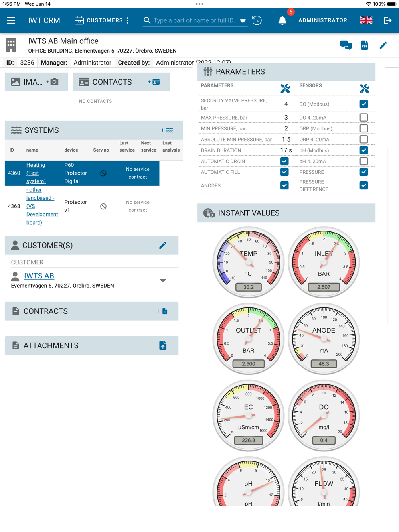Click the SECURITY VALVE PRESSURE value 4
This screenshot has height=532, width=399.
[x=286, y=104]
